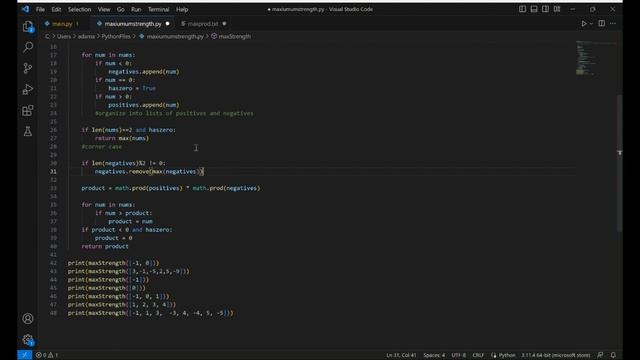Image resolution: width=640 pixels, height=360 pixels.
Task: Open the Search view in activity bar
Action: coord(28,47)
